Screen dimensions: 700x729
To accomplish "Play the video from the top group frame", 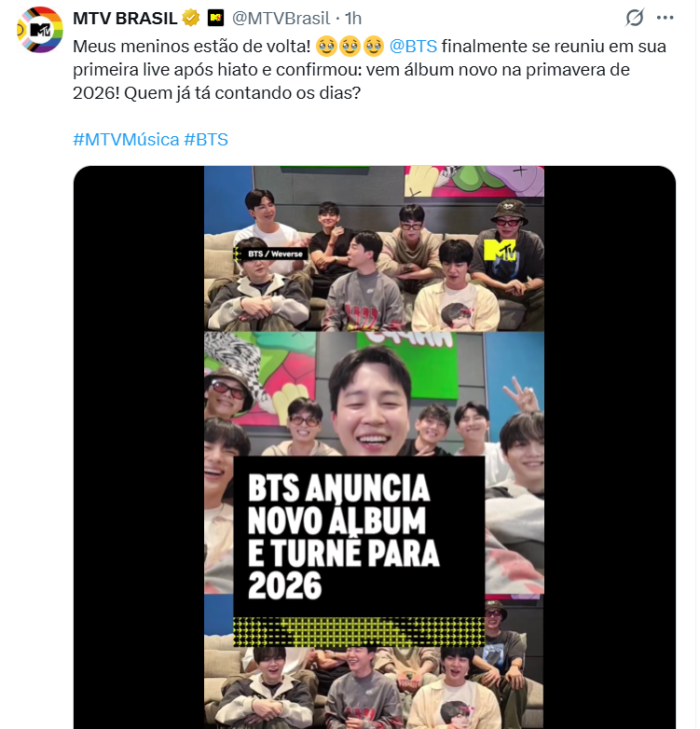I will [x=374, y=249].
